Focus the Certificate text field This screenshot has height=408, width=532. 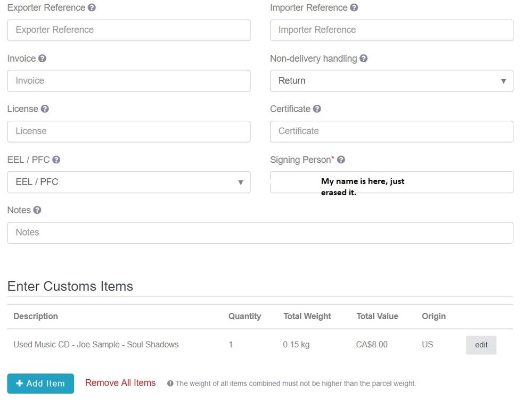[391, 131]
